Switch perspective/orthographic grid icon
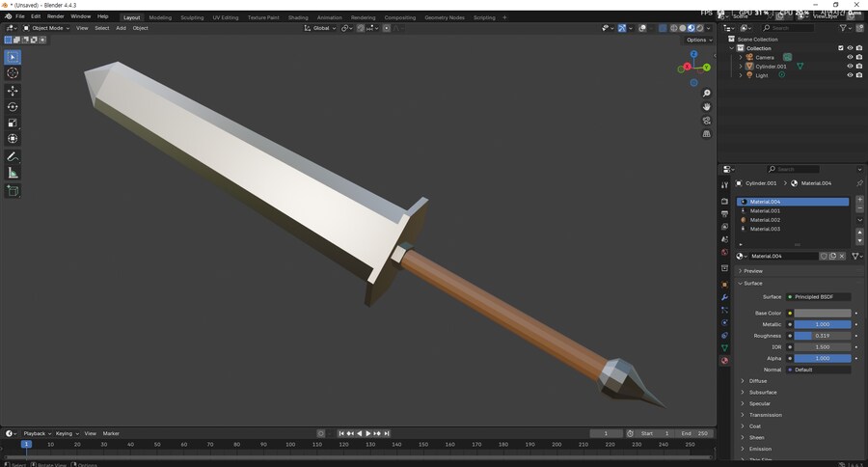868x467 pixels. point(706,133)
